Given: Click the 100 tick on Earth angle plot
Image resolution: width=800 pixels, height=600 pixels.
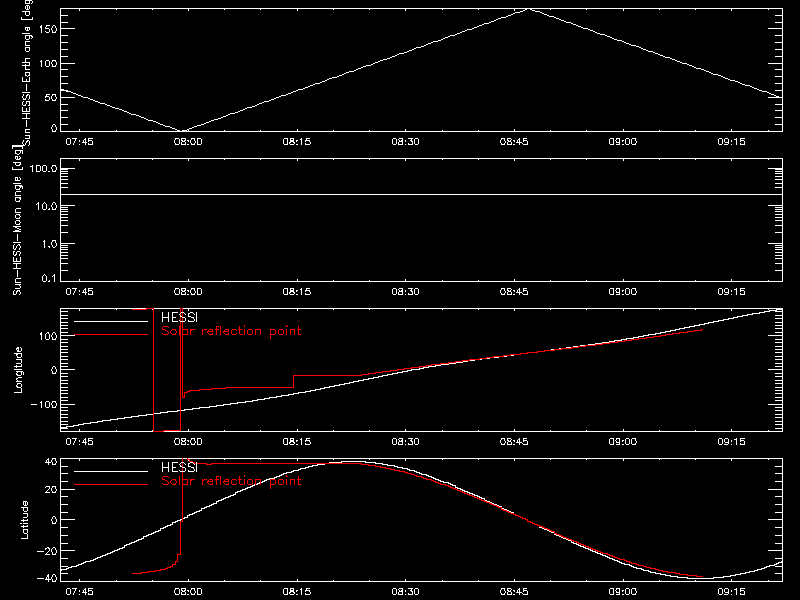Looking at the screenshot, I should (48, 64).
